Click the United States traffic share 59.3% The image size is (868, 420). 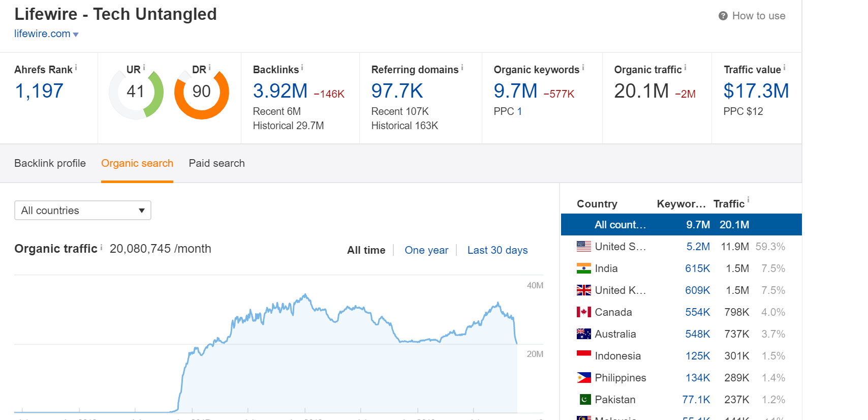point(770,247)
